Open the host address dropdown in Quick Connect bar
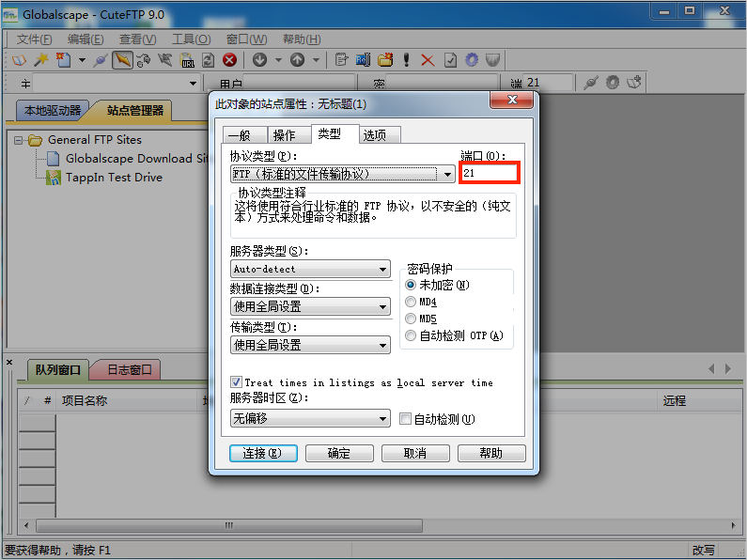The width and height of the screenshot is (747, 560). tap(193, 84)
